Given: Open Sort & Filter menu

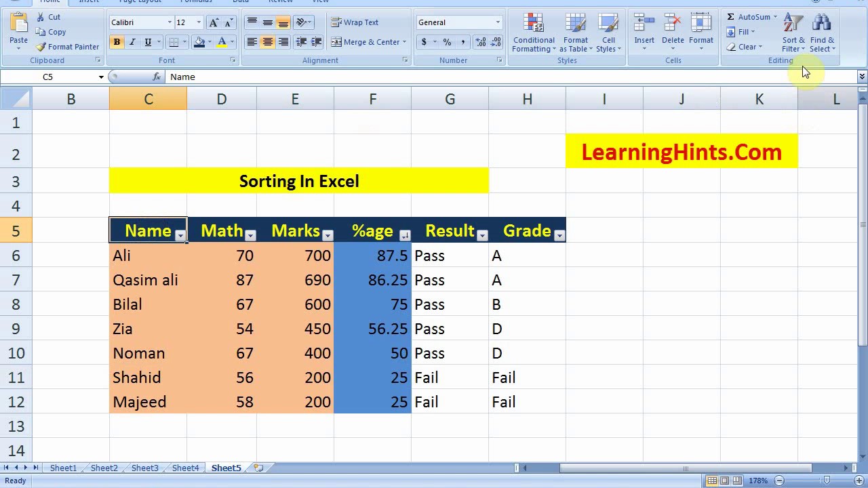Looking at the screenshot, I should [793, 33].
